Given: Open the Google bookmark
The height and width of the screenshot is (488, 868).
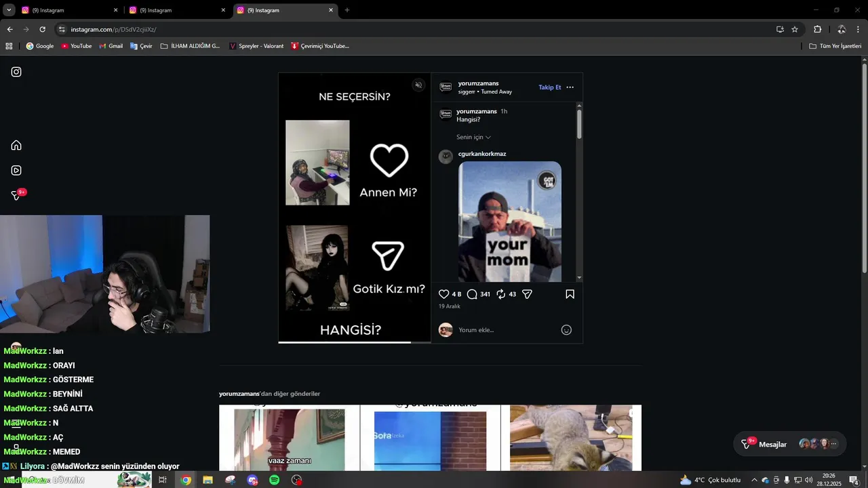Looking at the screenshot, I should coord(40,46).
